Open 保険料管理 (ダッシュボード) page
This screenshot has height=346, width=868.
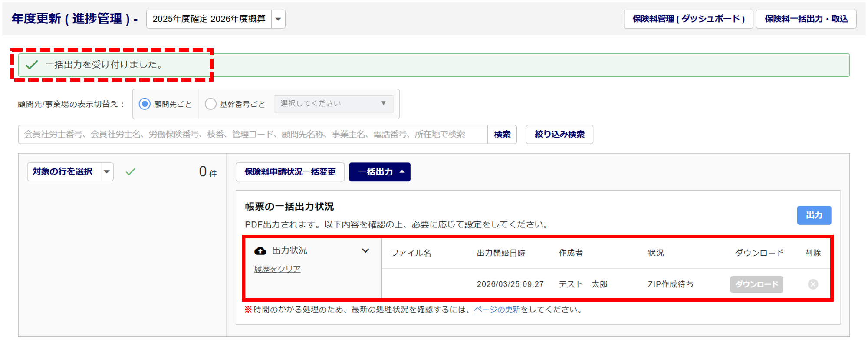[688, 19]
